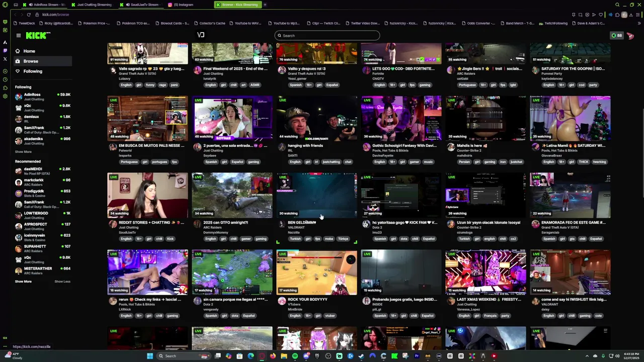The image size is (644, 362).
Task: Click ASMR tag under Final Weekend stream
Action: 255,85
